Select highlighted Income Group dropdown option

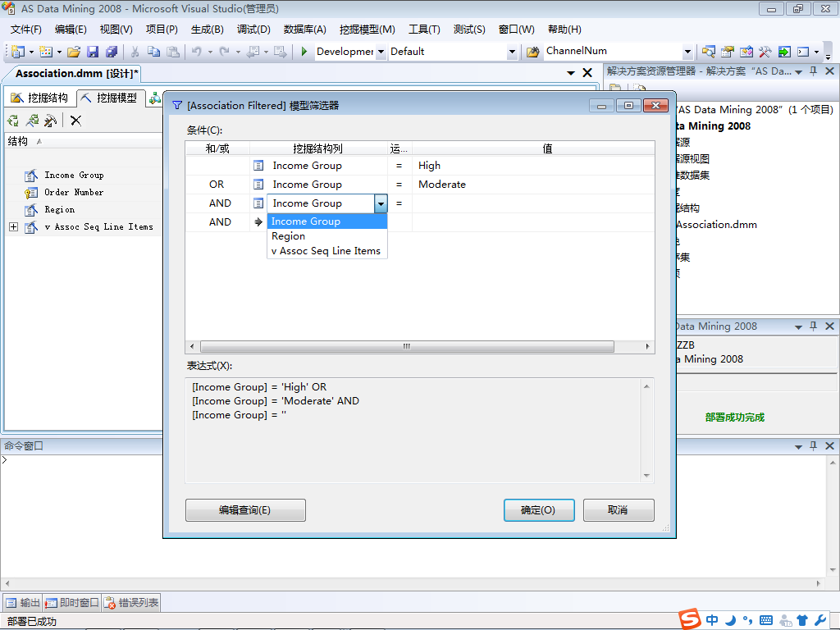[x=326, y=221]
